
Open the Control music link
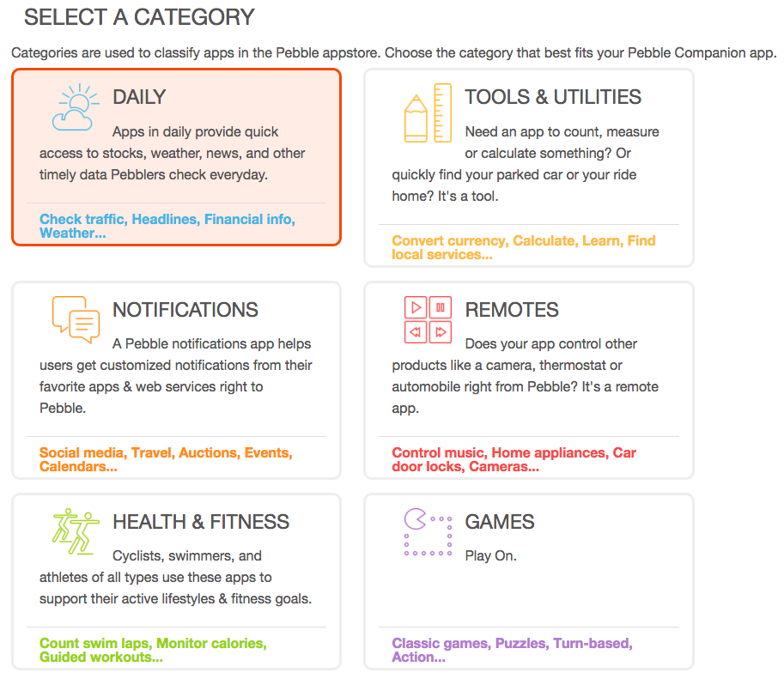[x=438, y=452]
